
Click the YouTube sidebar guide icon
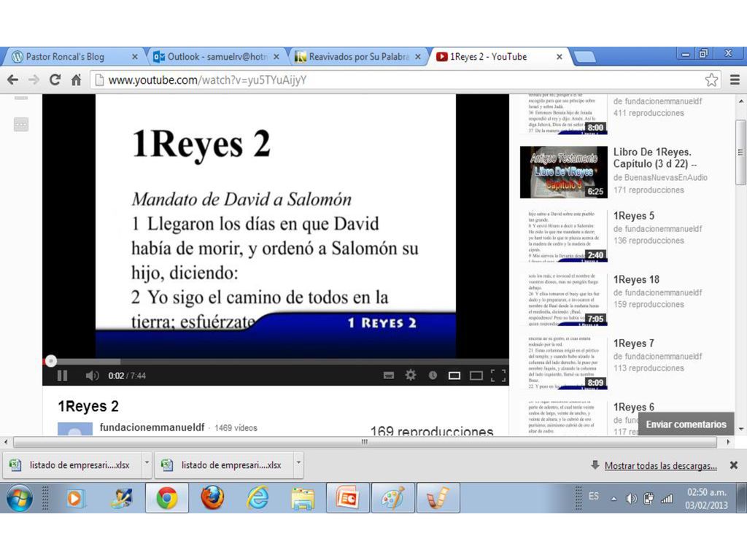pyautogui.click(x=21, y=125)
